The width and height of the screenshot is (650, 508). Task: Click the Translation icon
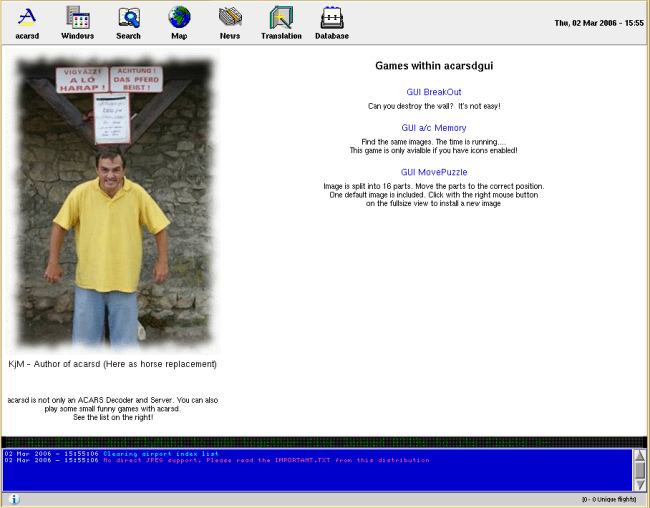[281, 24]
